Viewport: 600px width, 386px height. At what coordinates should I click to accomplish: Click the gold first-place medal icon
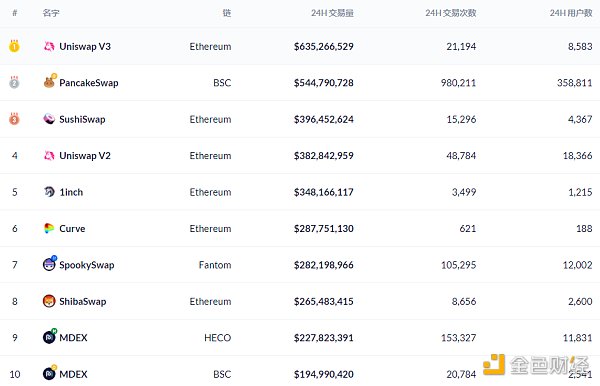coord(14,46)
